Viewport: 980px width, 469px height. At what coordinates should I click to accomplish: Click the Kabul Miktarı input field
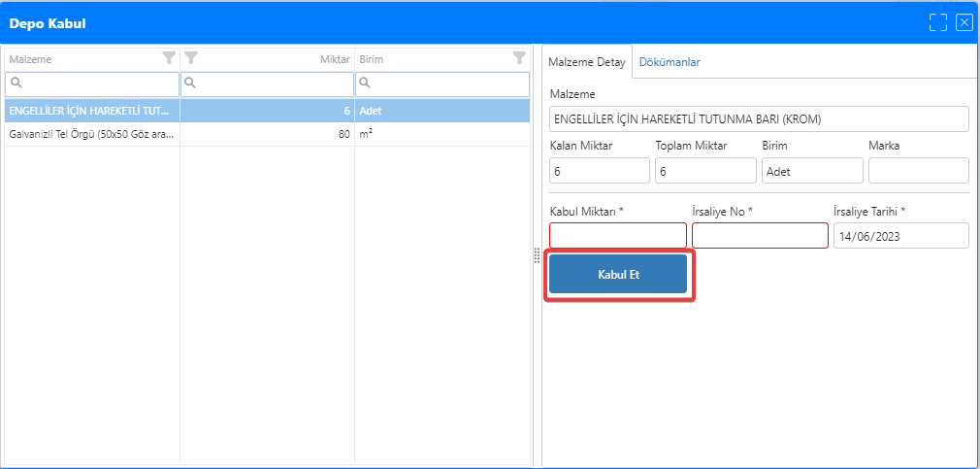pos(617,236)
